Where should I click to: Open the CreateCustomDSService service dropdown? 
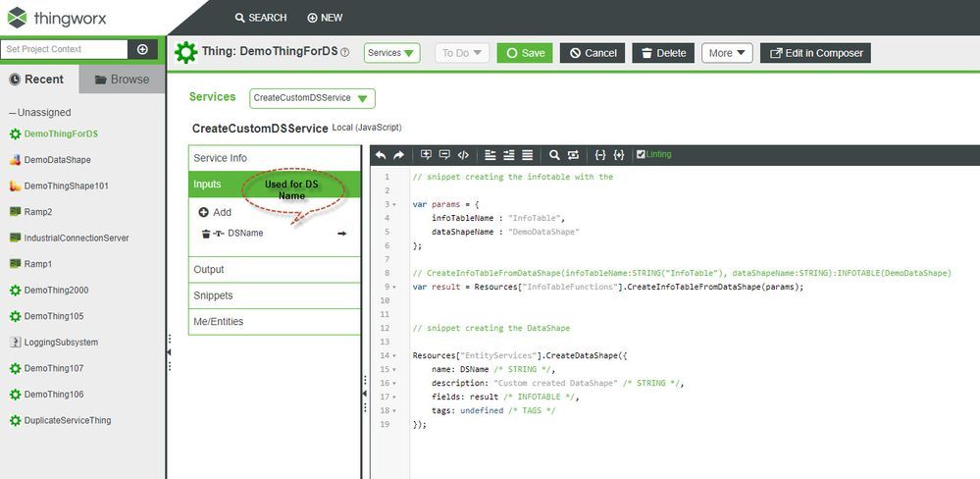[312, 98]
